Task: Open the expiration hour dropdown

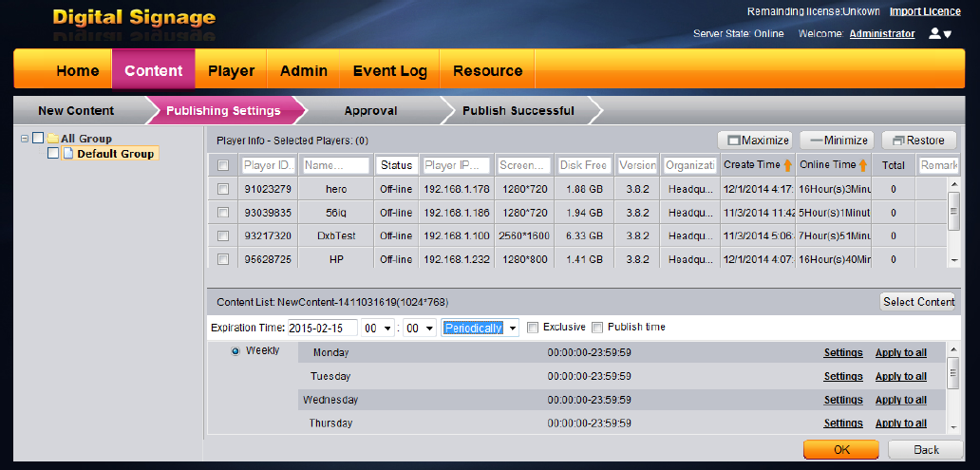Action: click(x=379, y=328)
